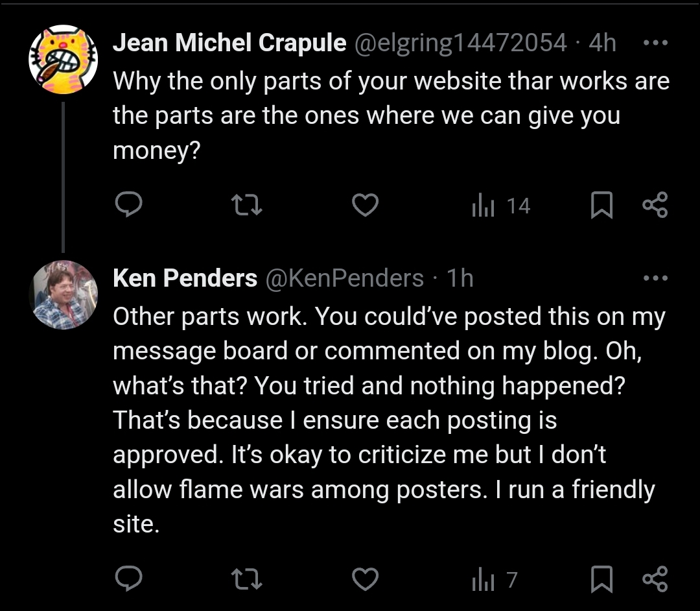The height and width of the screenshot is (611, 700).
Task: Open more options for Jean Michel's tweet
Action: point(655,43)
